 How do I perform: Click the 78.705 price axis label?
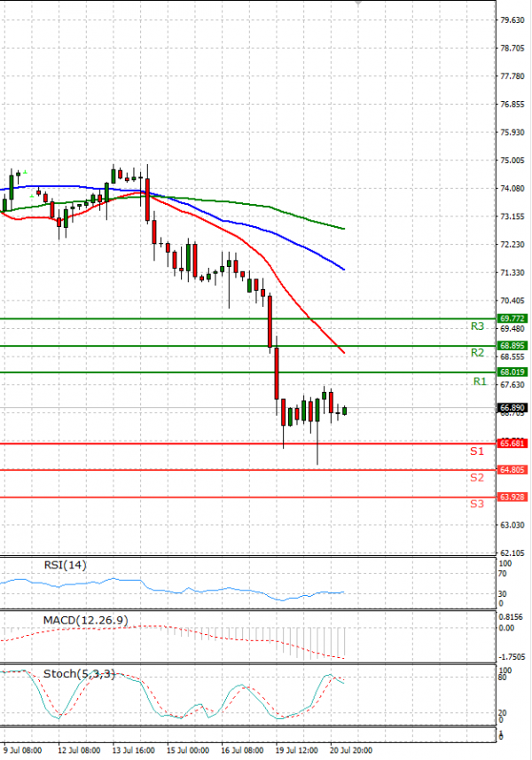click(x=512, y=48)
